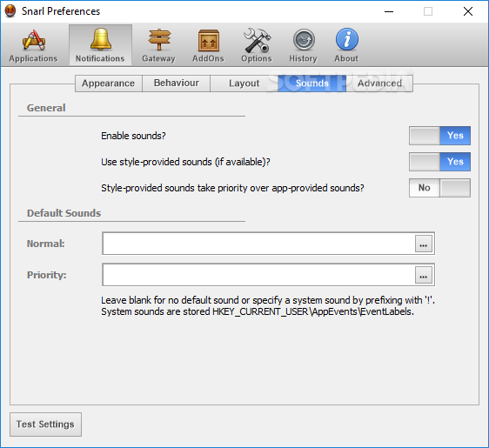The height and width of the screenshot is (448, 489).
Task: Switch to the Layout tab
Action: pyautogui.click(x=244, y=84)
